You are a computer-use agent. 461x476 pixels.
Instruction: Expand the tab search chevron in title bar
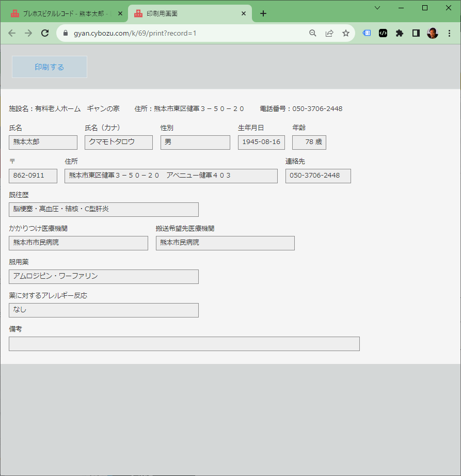[377, 8]
